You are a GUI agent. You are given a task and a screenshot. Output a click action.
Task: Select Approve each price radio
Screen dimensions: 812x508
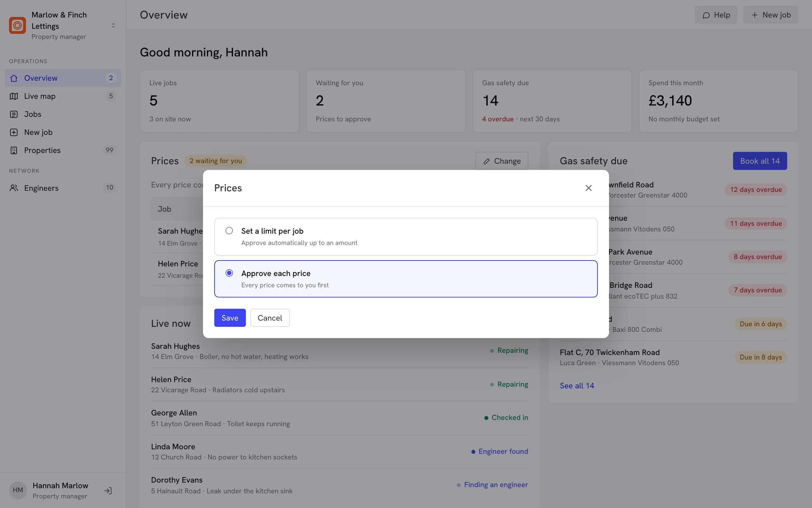tap(229, 273)
